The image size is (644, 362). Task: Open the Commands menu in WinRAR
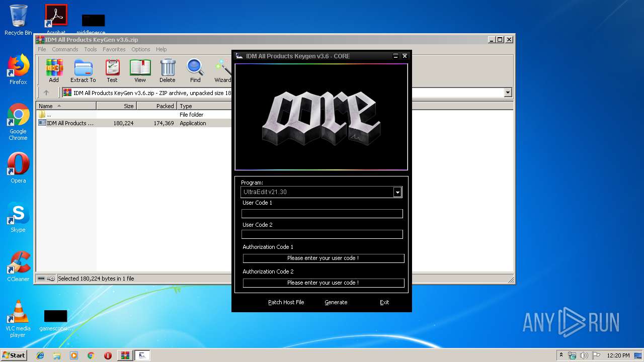click(65, 49)
